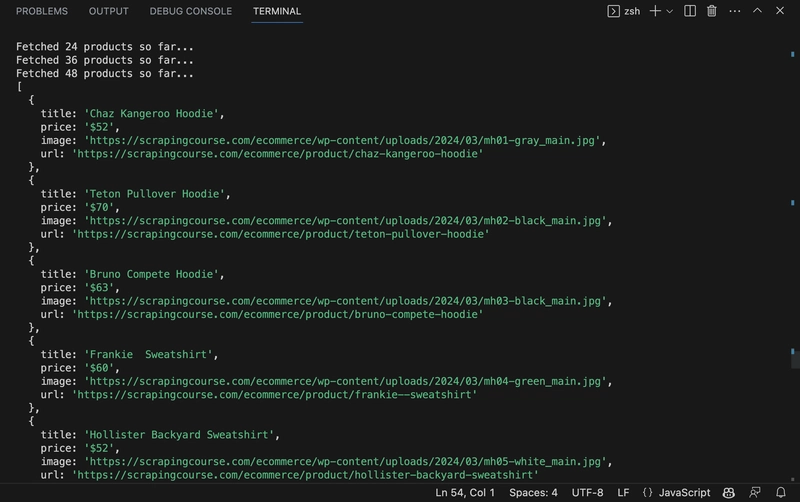Open the Output tab
800x502 pixels.
108,11
